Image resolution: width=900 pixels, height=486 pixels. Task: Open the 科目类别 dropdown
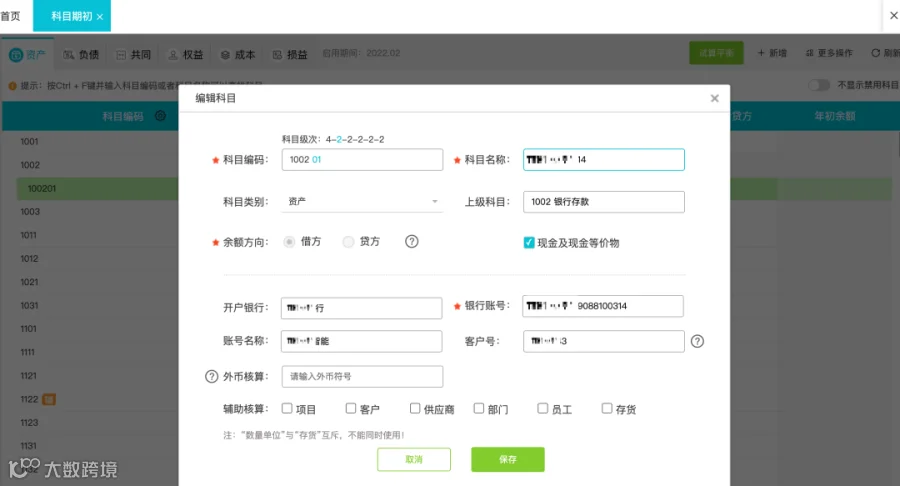[362, 201]
